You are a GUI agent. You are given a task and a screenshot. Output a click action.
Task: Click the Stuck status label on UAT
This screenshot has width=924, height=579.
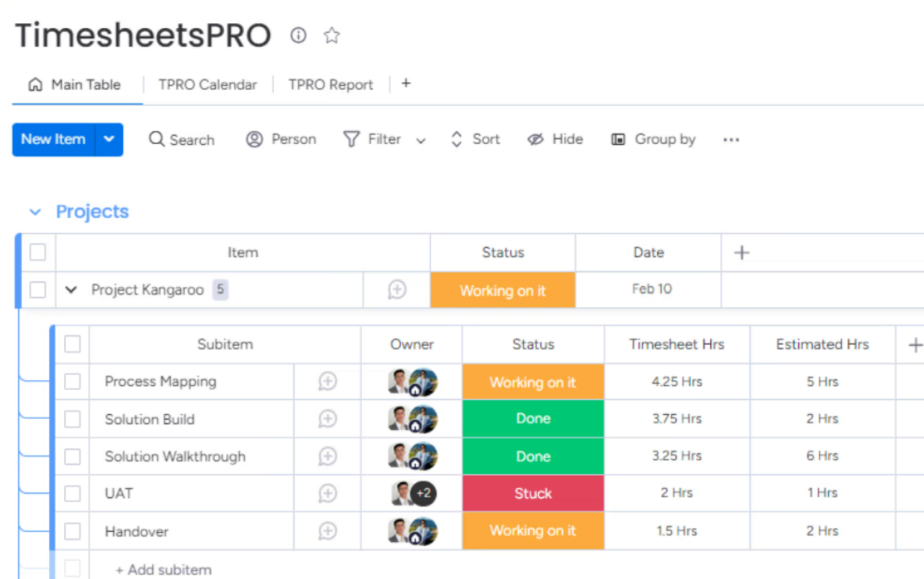(x=532, y=493)
